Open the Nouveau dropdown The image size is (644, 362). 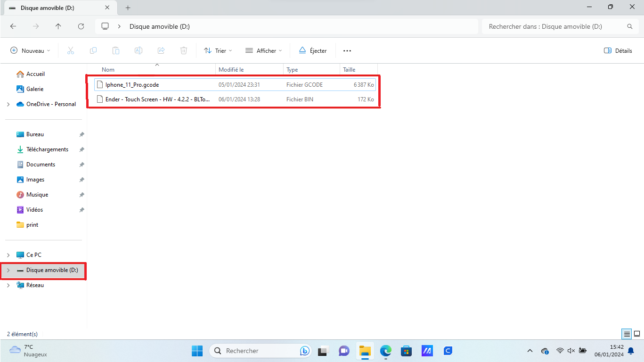coord(30,50)
